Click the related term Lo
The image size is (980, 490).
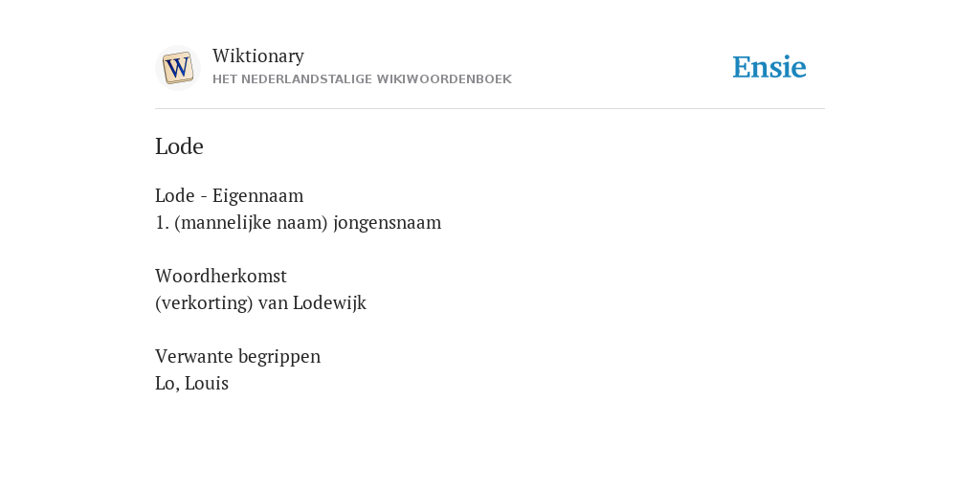pos(166,383)
